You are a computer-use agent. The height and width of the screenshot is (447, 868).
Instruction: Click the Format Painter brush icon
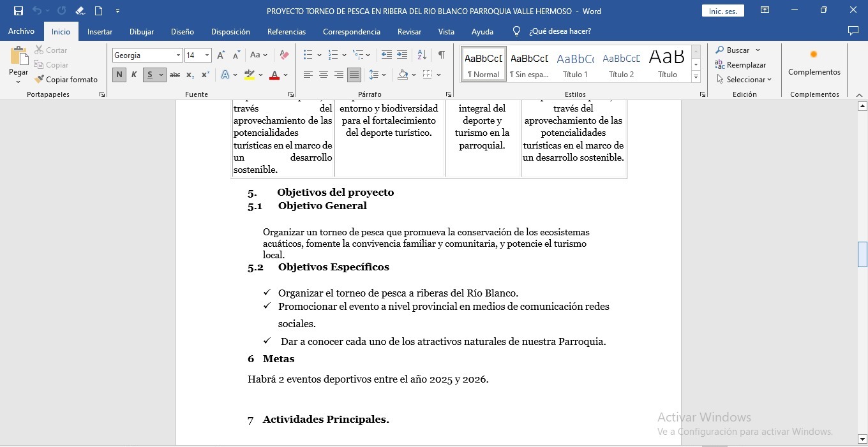click(40, 80)
